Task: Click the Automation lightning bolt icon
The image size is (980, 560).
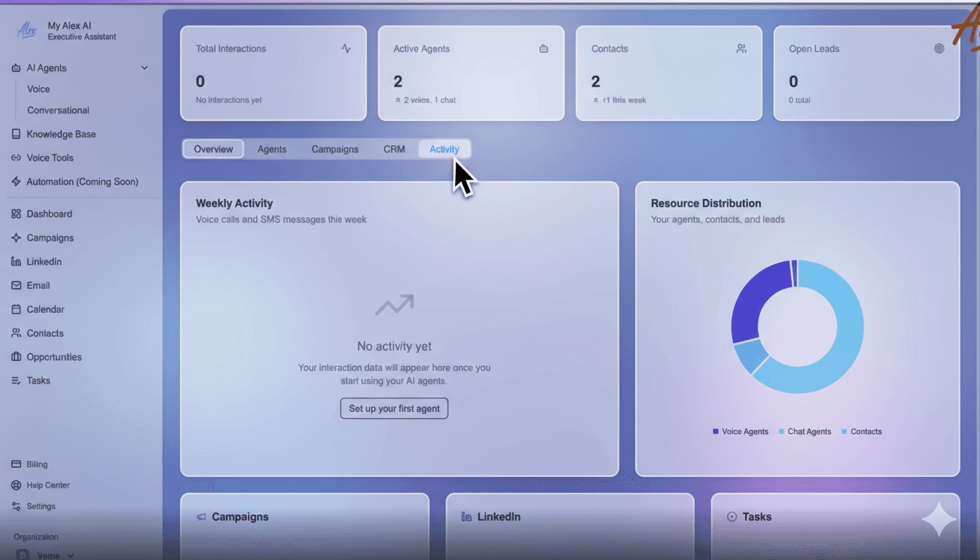Action: click(x=16, y=182)
